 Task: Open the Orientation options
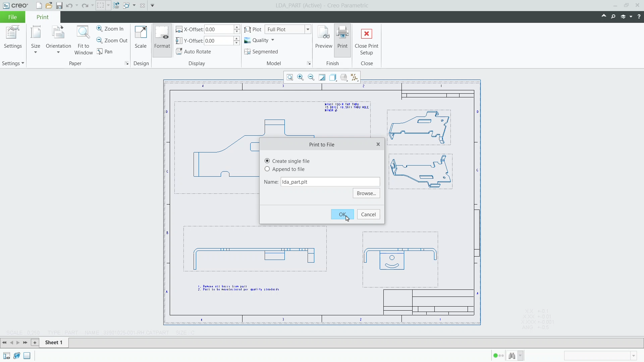pyautogui.click(x=58, y=40)
